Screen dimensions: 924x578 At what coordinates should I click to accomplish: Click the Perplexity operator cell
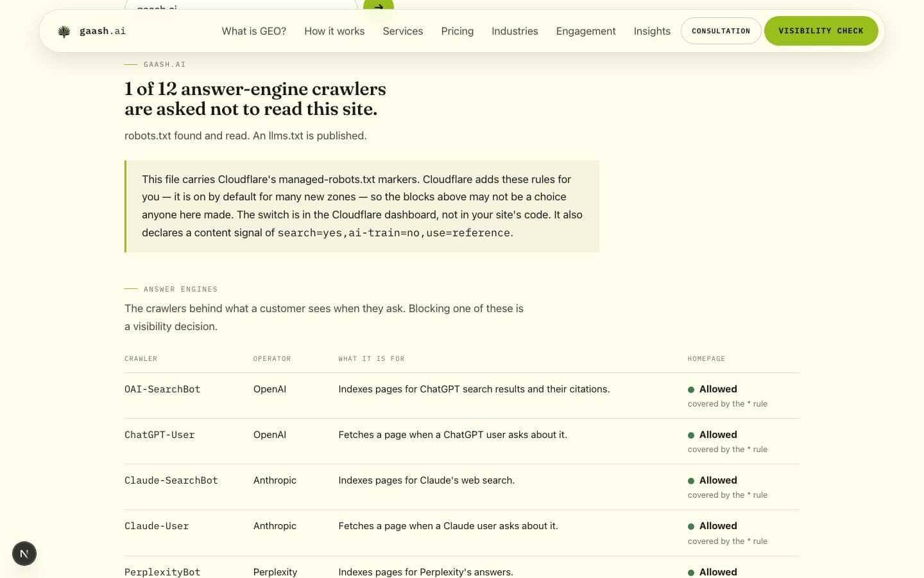click(x=275, y=572)
